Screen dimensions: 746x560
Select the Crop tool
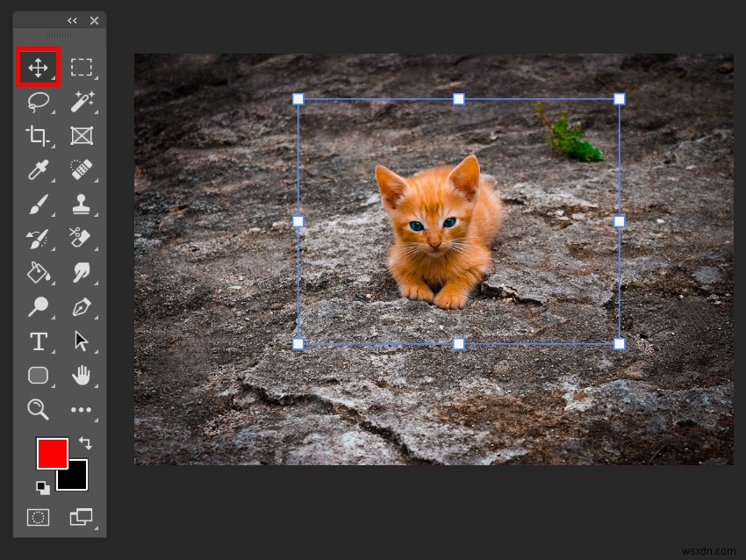pos(38,136)
